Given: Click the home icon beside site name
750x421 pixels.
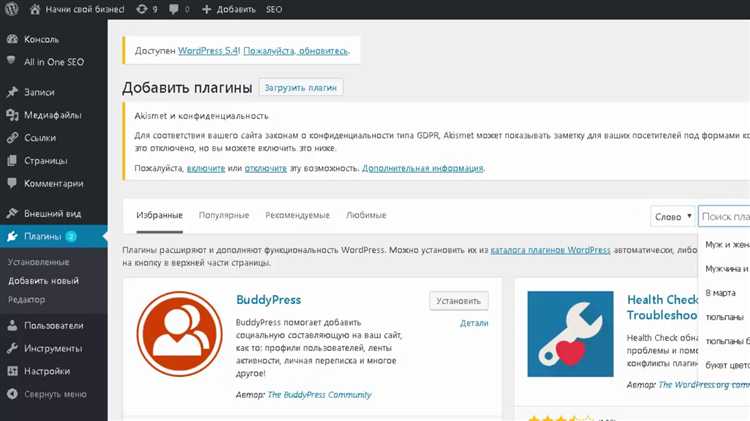Looking at the screenshot, I should click(x=35, y=9).
